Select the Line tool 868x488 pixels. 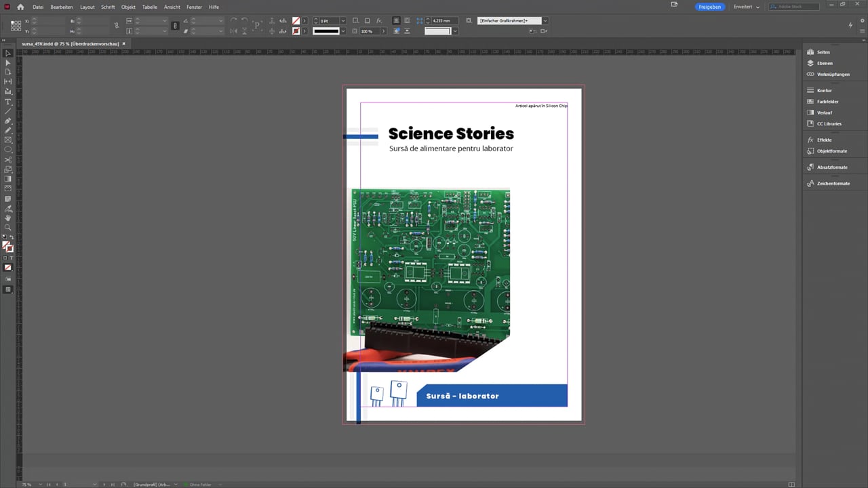click(8, 111)
